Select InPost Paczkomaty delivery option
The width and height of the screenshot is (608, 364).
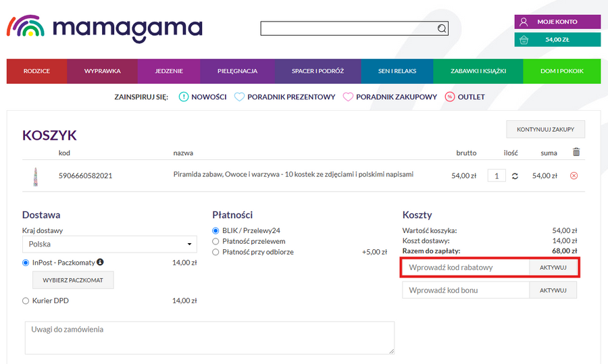[26, 263]
